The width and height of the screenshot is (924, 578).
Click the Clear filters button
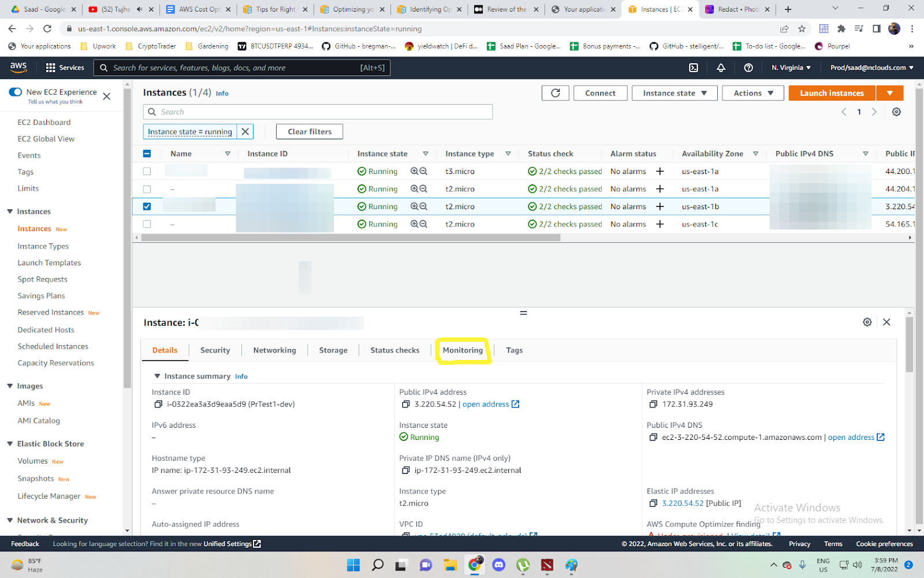coord(310,131)
